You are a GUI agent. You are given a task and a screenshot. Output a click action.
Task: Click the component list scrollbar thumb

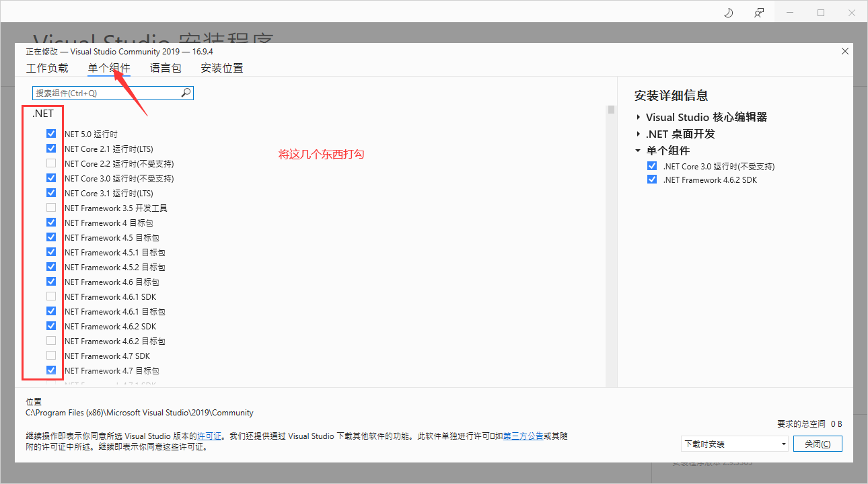[x=611, y=110]
